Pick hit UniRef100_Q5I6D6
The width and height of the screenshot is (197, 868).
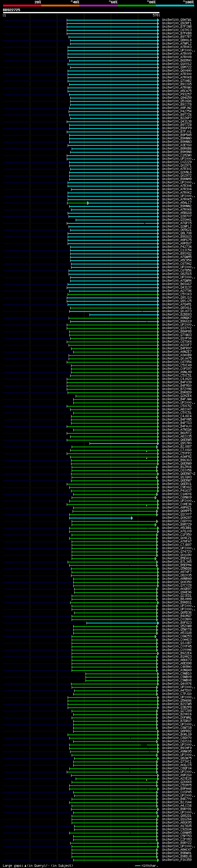[177, 101]
